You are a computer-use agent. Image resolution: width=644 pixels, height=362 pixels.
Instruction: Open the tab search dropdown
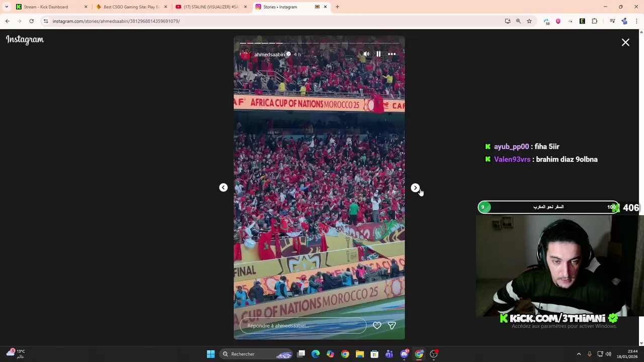[7, 7]
